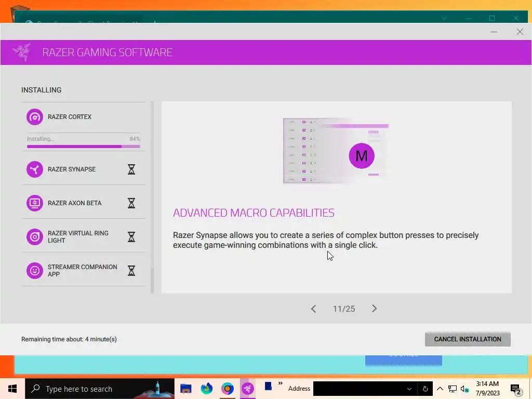The height and width of the screenshot is (399, 532).
Task: Click the Address bar refresh button
Action: coord(425,389)
